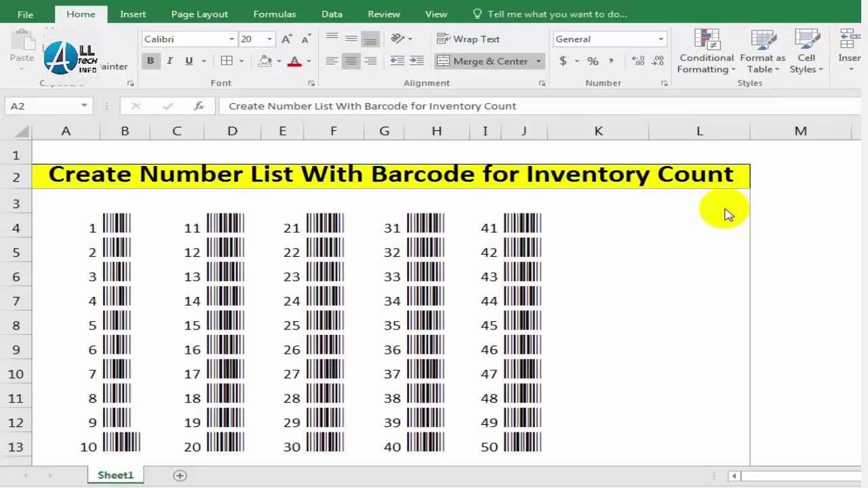Viewport: 868px width, 488px height.
Task: Open Font Color dropdown arrow
Action: pos(309,61)
